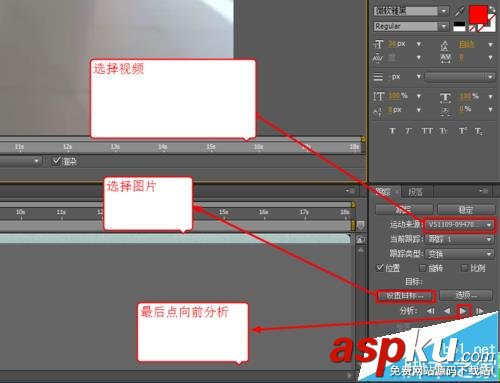This screenshot has width=500, height=383.
Task: Click the 设置目标... set target button
Action: click(x=405, y=296)
